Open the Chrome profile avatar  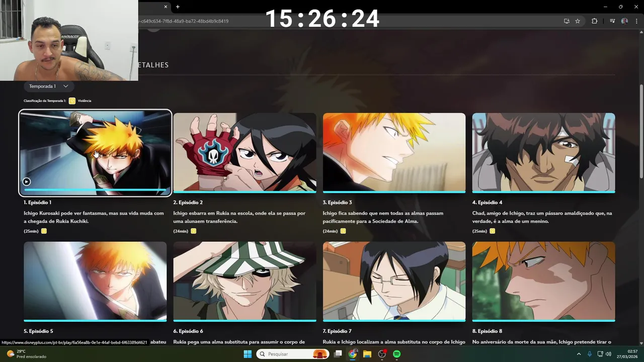pyautogui.click(x=624, y=21)
